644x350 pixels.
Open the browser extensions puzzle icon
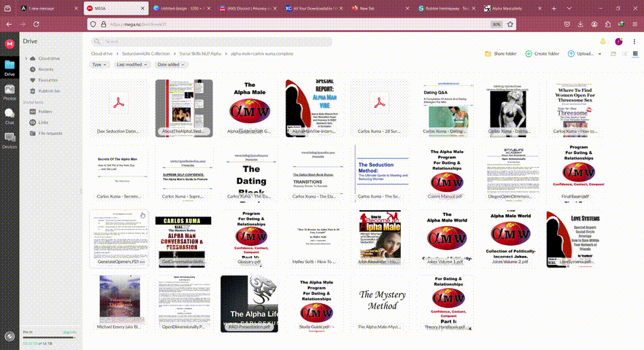(607, 24)
